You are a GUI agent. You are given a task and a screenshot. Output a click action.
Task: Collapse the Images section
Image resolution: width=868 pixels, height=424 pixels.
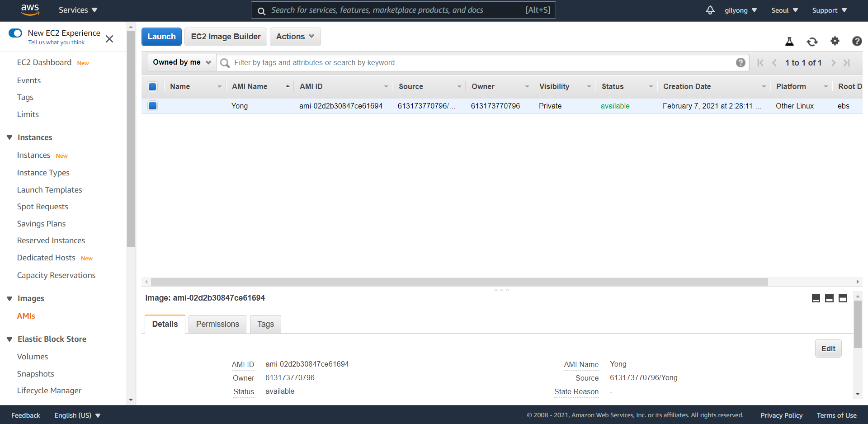9,298
